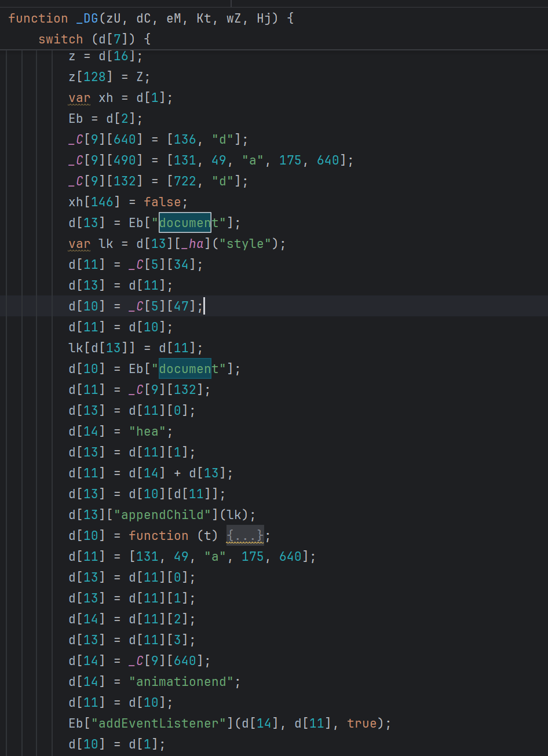Click the line starting '_C[9][490] ='

pos(211,160)
